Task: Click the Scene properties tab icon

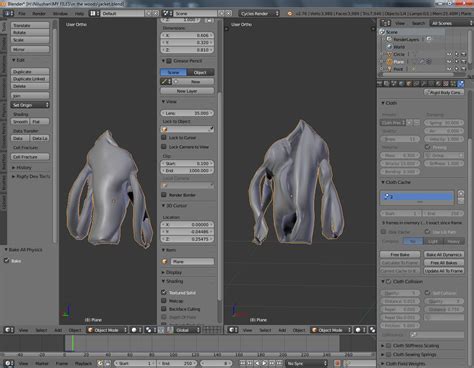Action: click(394, 84)
